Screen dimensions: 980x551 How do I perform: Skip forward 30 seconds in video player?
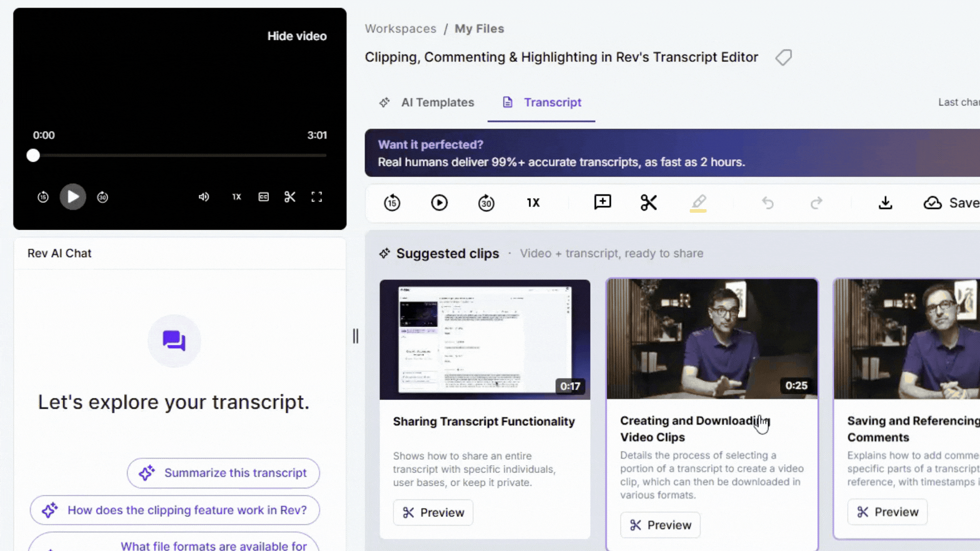(103, 197)
